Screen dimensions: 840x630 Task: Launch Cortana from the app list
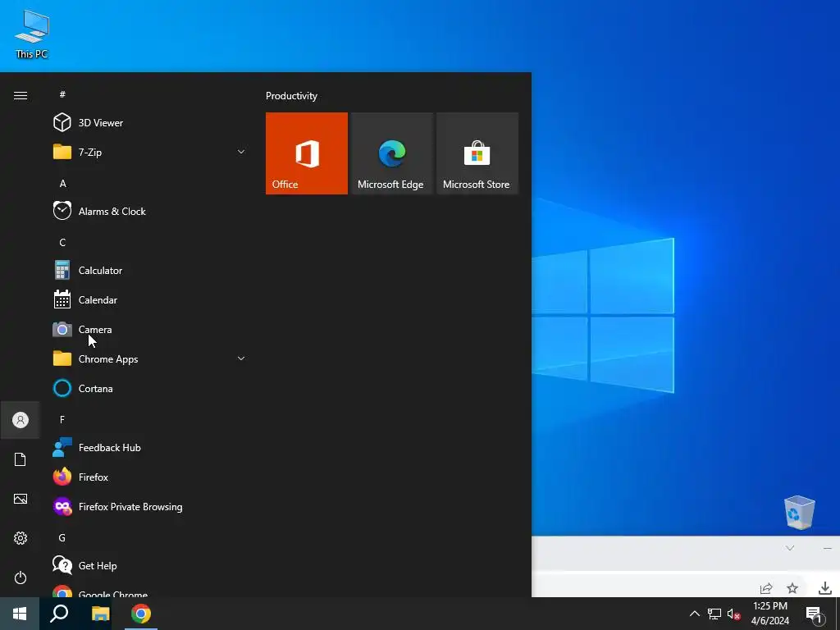[149, 388]
